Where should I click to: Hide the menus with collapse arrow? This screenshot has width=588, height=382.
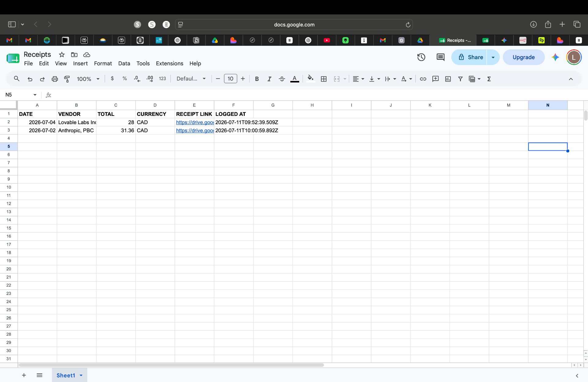[571, 79]
